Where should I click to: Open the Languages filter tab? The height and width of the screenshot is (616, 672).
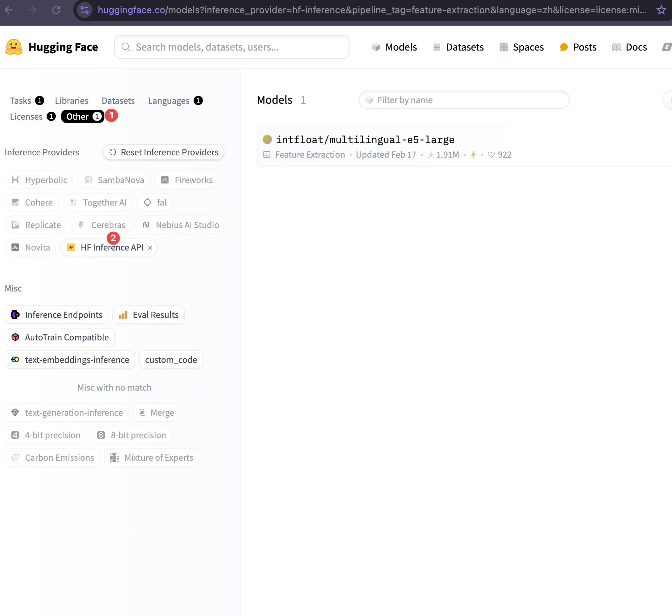[169, 101]
